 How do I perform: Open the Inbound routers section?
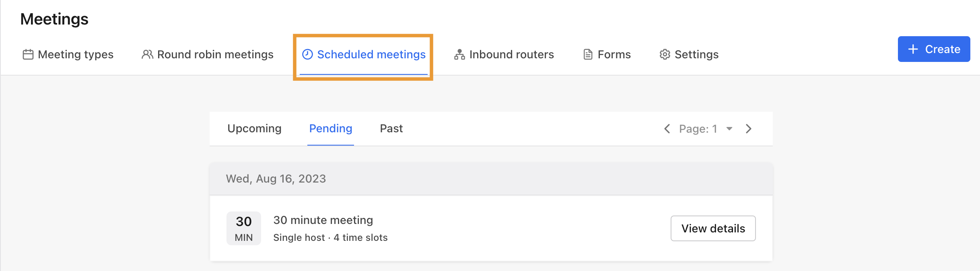(x=511, y=54)
